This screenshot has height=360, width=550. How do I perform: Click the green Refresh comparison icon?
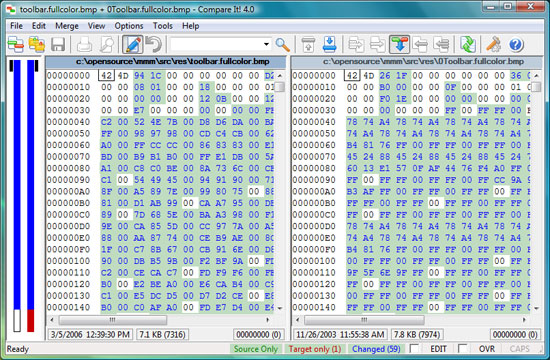468,45
